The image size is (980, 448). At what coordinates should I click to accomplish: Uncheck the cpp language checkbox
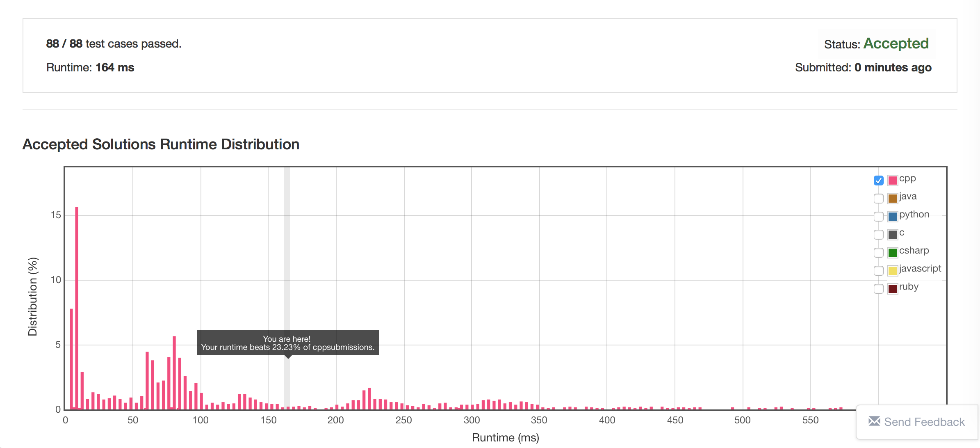(x=878, y=180)
